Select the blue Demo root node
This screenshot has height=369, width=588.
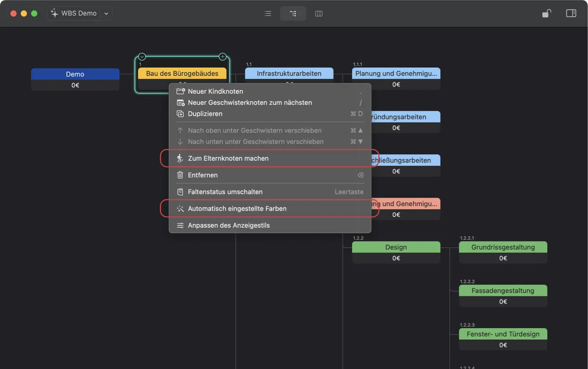point(75,74)
